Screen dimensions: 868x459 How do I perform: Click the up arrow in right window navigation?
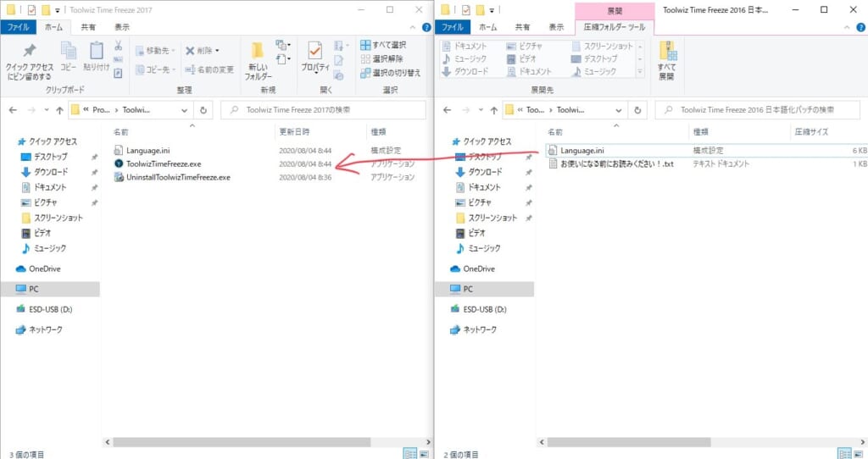[494, 110]
